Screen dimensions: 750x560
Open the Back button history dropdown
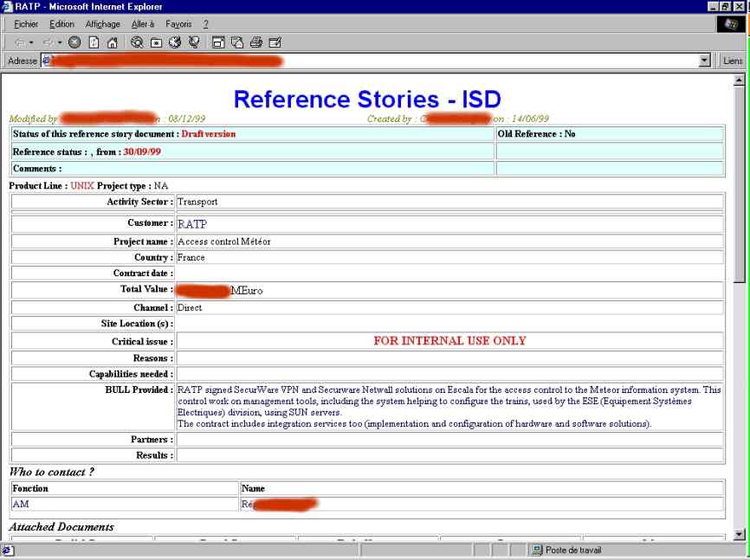tap(31, 43)
